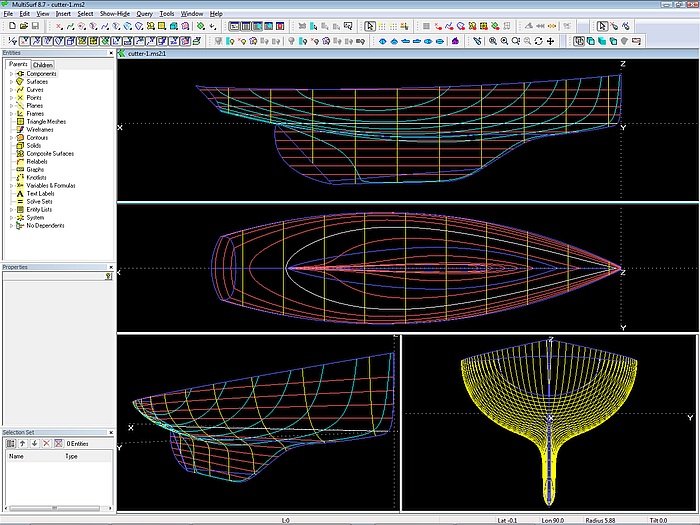700x525 pixels.
Task: Select Composite Surfaces in entities tree
Action: point(49,153)
